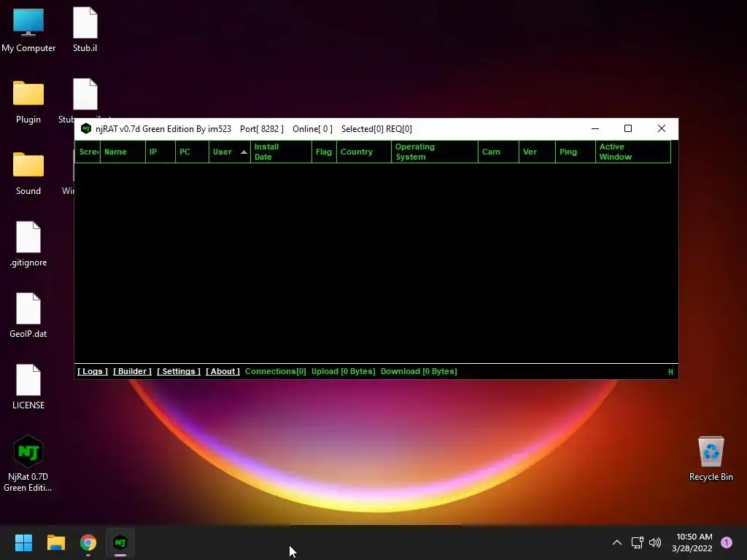Click the Upload [0 Bytes] status text
Screen dimensions: 747x560
pos(343,371)
